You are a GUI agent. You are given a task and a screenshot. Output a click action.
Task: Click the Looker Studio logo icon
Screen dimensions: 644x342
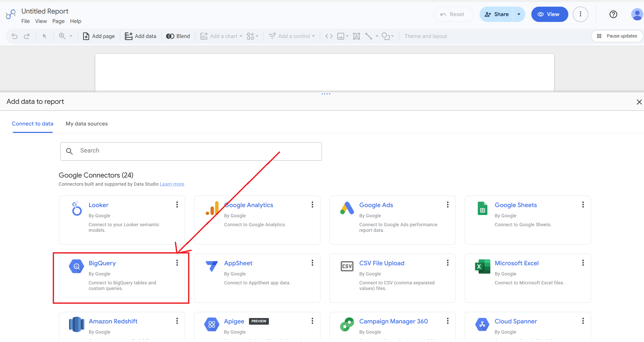click(x=11, y=14)
